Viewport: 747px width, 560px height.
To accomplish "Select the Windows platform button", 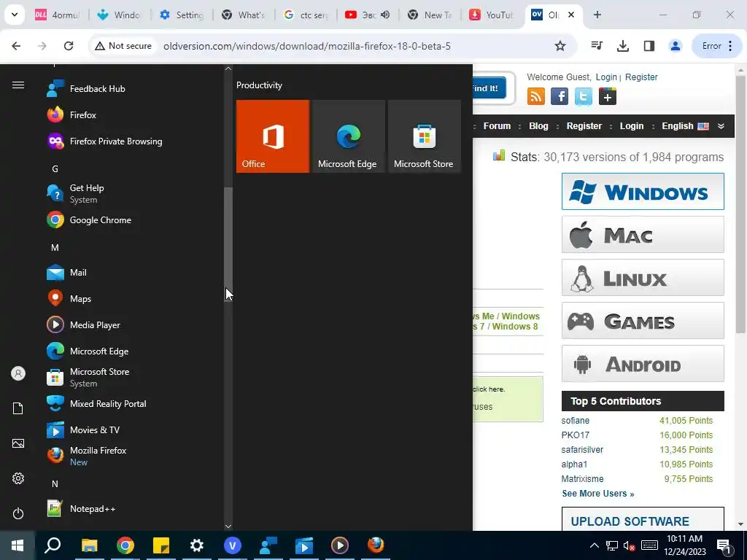I will pos(643,192).
